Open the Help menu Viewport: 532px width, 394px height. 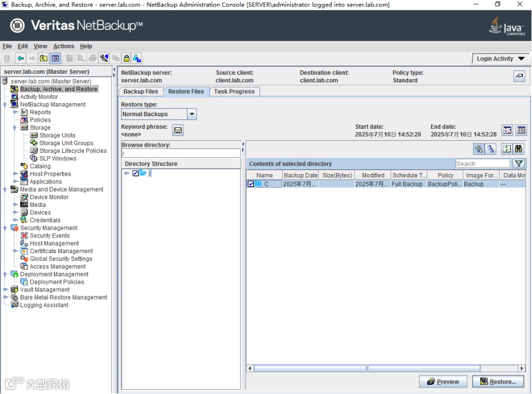click(x=86, y=46)
